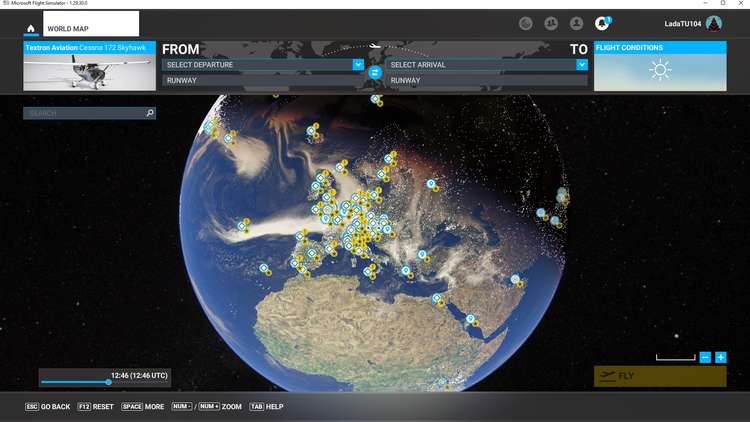
Task: Select the marker in the Atlantic west of Portugal
Action: pos(264,268)
